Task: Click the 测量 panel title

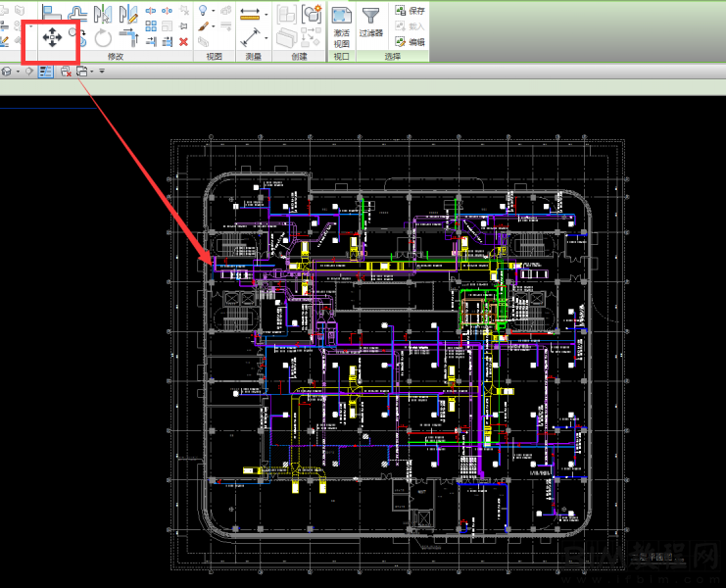Action: pyautogui.click(x=254, y=57)
